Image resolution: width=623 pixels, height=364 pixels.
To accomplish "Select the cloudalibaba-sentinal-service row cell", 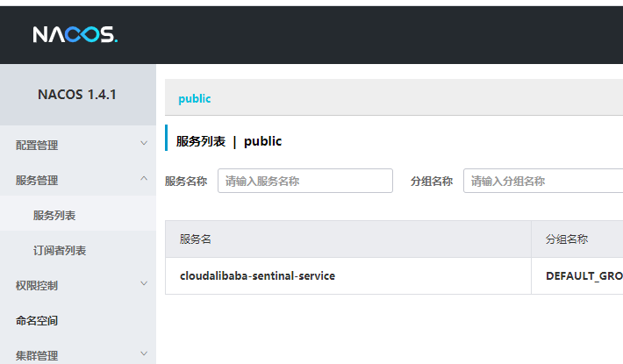I will pyautogui.click(x=348, y=276).
